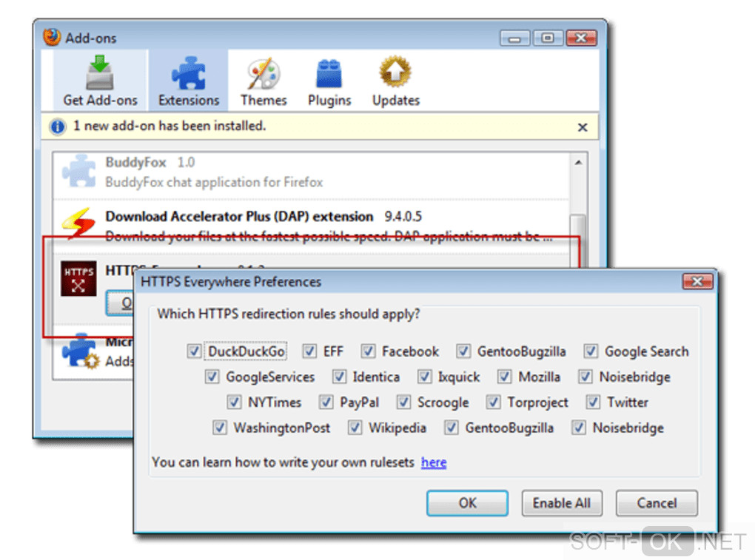Click the HTTPS Everywhere extension icon
This screenshot has height=560, width=755.
click(78, 279)
